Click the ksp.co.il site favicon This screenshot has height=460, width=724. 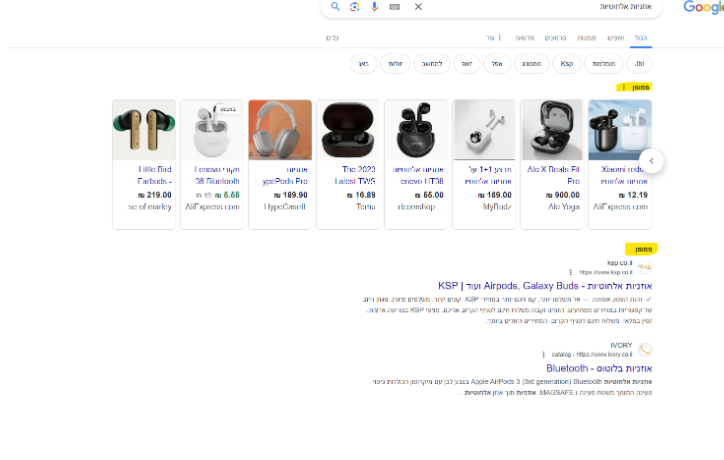645,266
